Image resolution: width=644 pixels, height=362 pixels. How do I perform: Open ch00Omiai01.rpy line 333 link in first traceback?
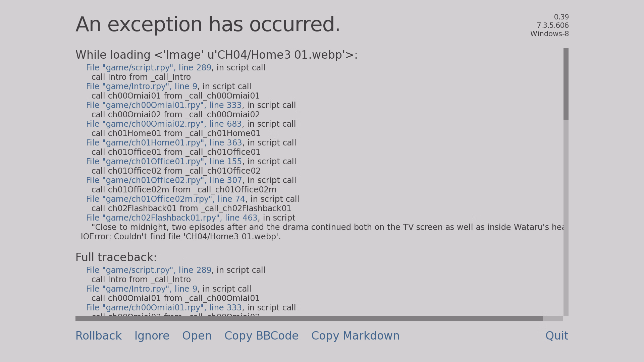164,105
